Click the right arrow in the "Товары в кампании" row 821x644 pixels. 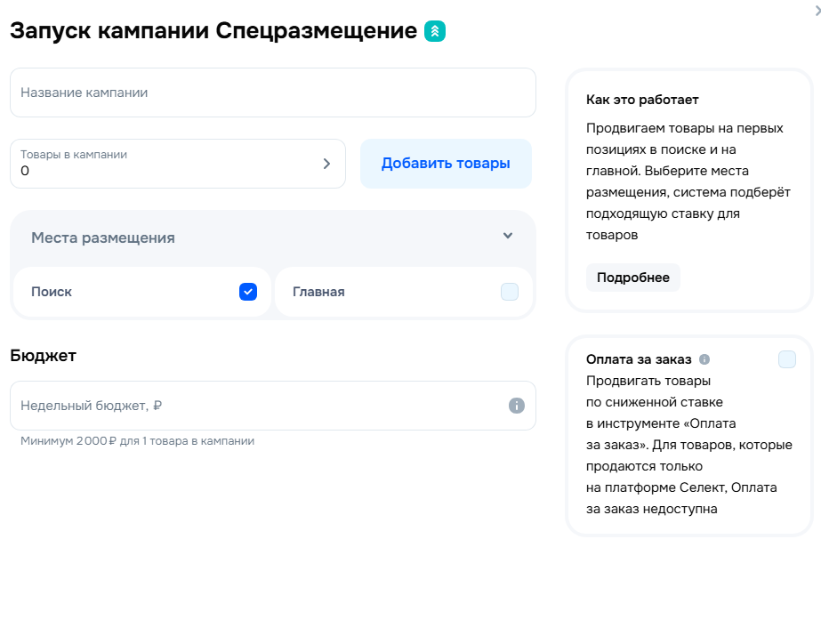point(326,164)
